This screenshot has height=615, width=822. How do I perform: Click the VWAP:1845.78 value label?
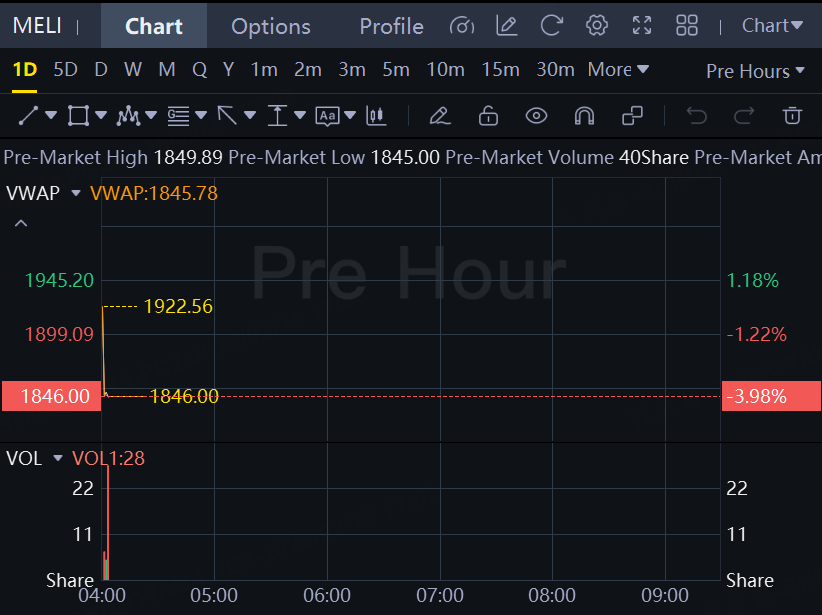point(154,193)
